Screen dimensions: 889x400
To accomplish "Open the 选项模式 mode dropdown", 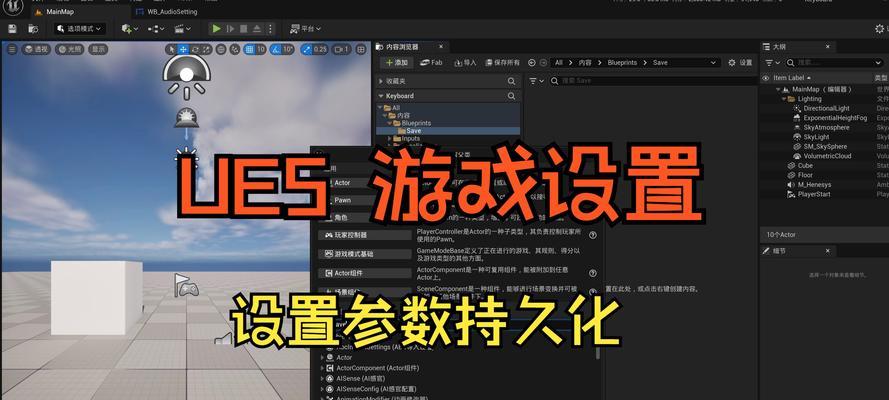I will click(80, 28).
